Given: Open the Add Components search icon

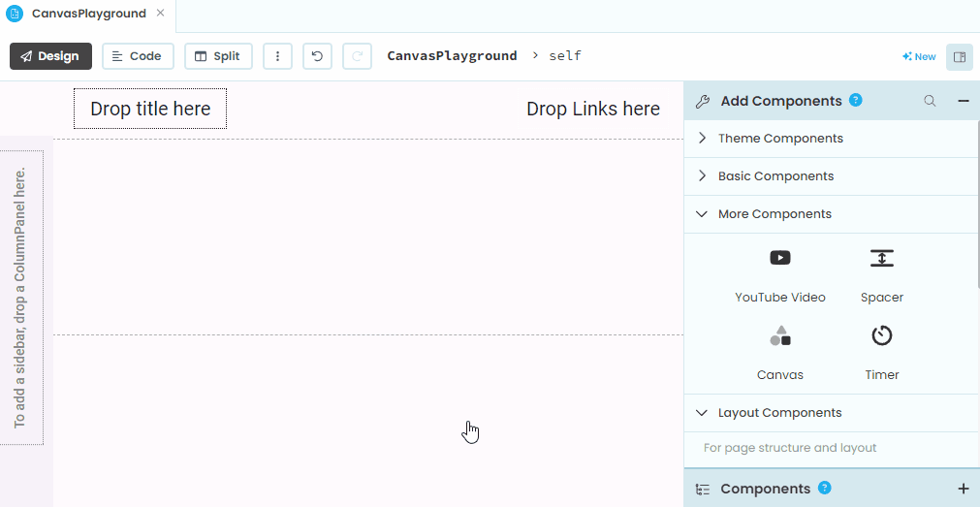Looking at the screenshot, I should click(x=930, y=101).
